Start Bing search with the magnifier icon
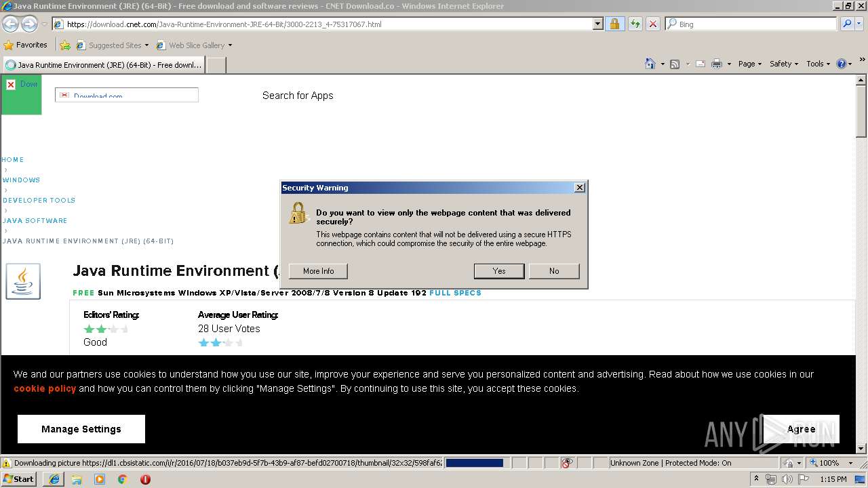This screenshot has width=868, height=488. (846, 24)
